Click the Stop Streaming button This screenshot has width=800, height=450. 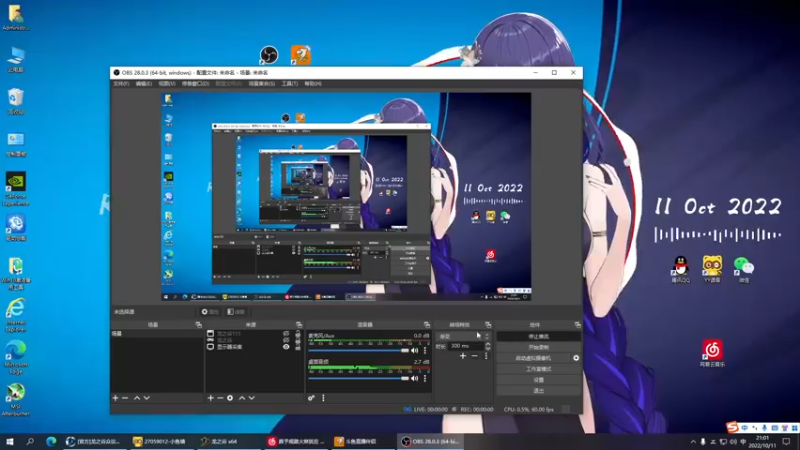pos(538,337)
